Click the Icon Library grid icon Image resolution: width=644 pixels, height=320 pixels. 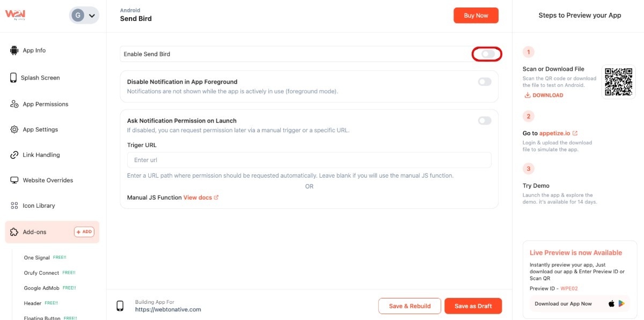pyautogui.click(x=14, y=206)
